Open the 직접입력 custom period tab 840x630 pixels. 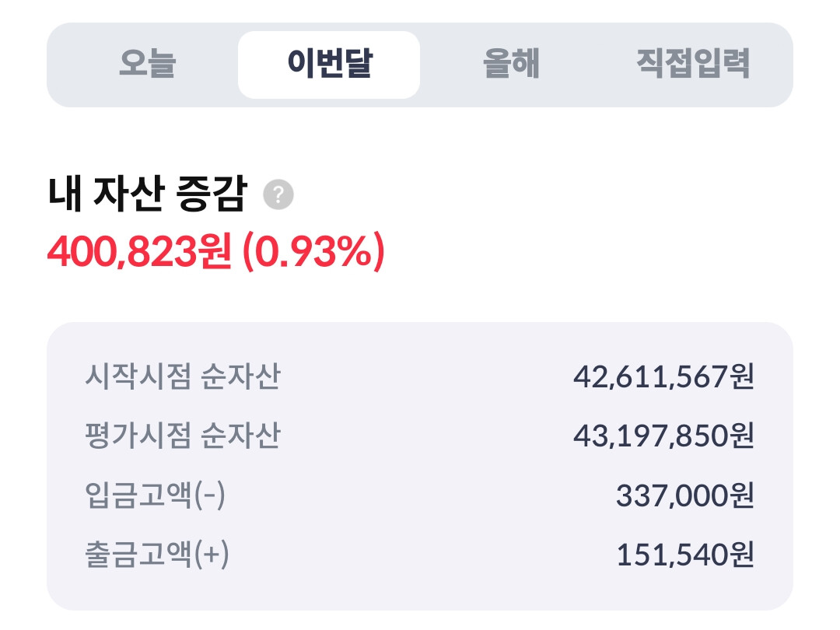point(693,63)
